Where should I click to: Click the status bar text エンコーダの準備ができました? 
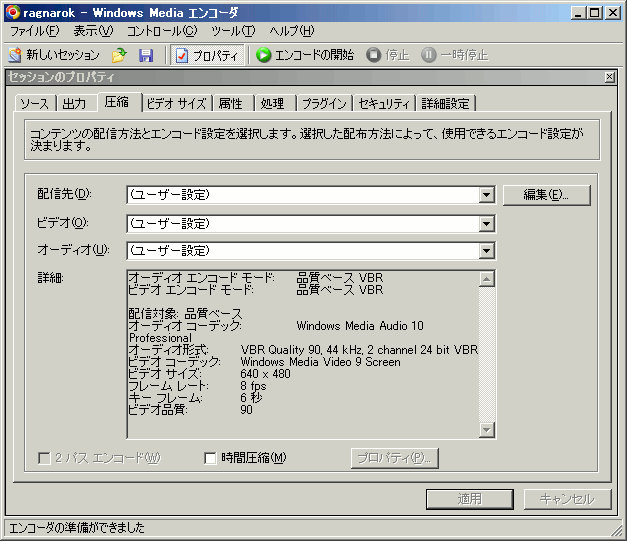click(x=76, y=528)
